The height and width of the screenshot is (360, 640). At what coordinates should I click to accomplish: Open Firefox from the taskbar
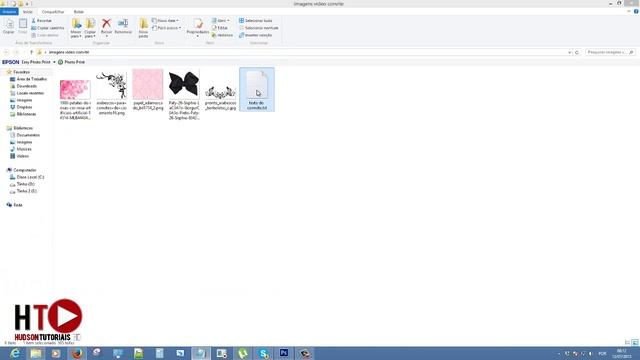click(77, 353)
